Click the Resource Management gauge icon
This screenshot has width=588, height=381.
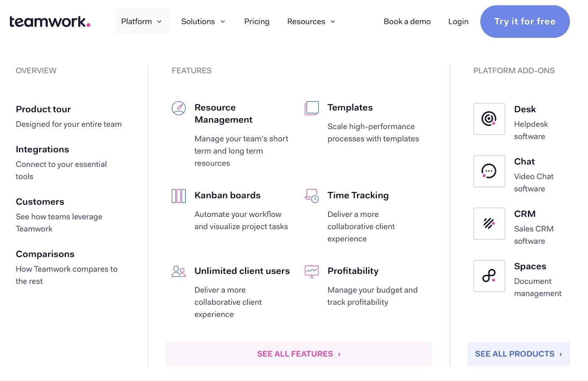coord(179,108)
